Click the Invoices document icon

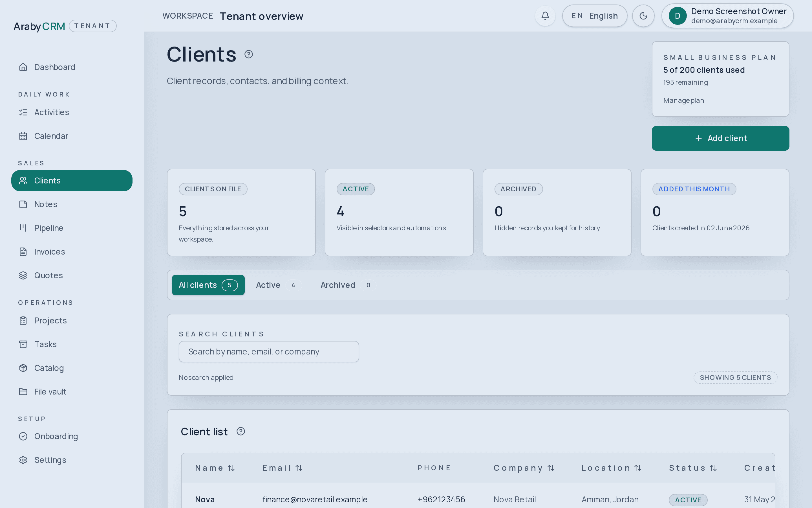(x=23, y=252)
